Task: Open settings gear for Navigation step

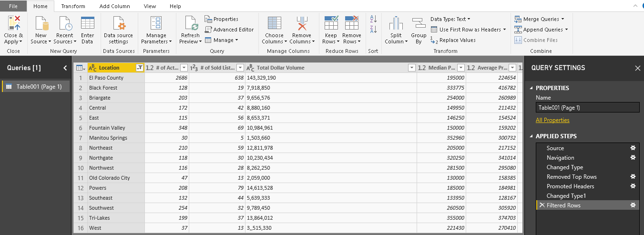Action: click(633, 158)
